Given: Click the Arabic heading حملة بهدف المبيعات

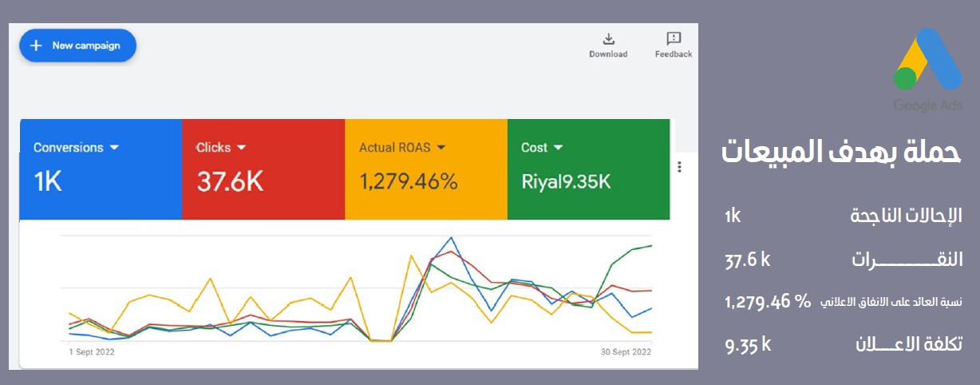Looking at the screenshot, I should [x=842, y=153].
